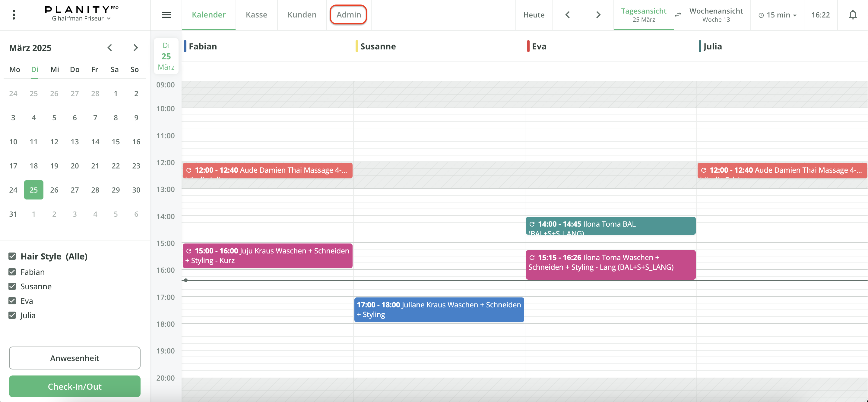Go to next day with toolbar arrow
The height and width of the screenshot is (402, 868).
click(x=598, y=15)
